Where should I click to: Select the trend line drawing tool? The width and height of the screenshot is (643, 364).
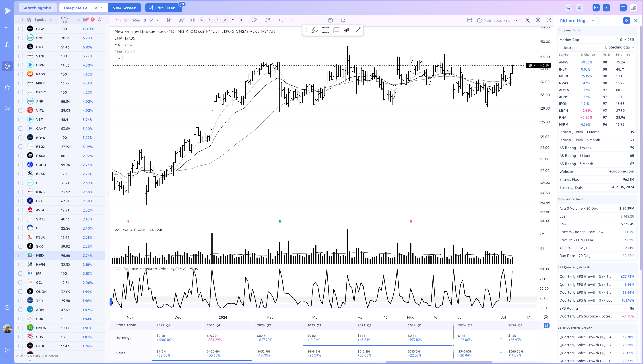[357, 30]
